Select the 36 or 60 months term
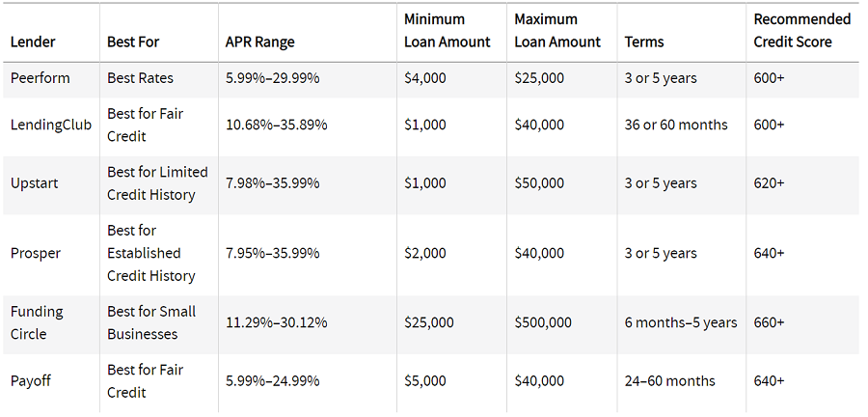 tap(676, 125)
